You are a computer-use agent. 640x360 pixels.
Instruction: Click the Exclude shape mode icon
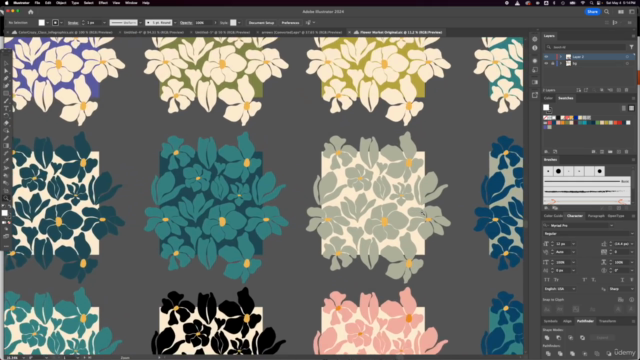coord(582,338)
